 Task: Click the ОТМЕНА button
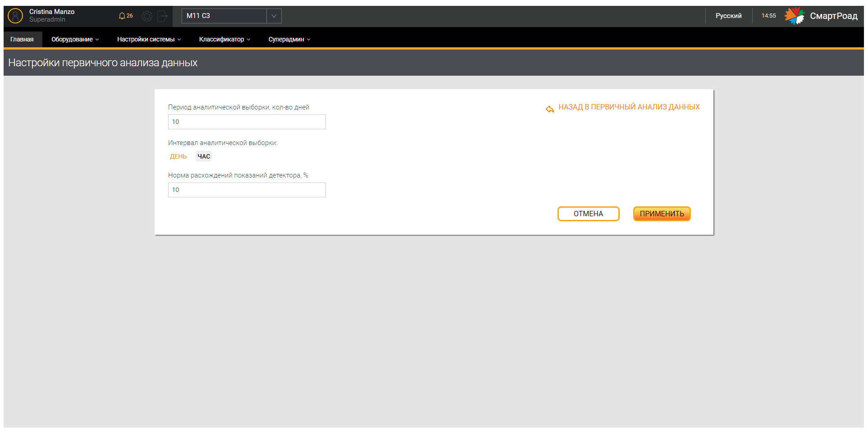pos(588,214)
